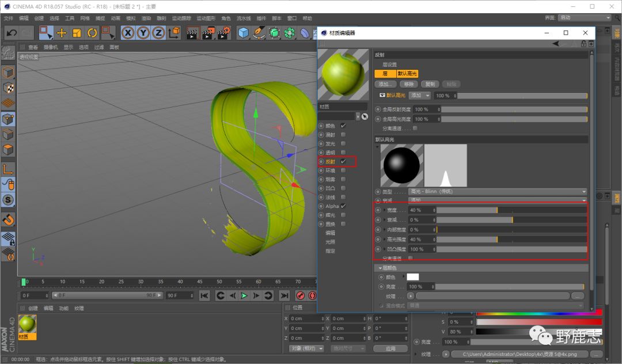The image size is (622, 364).
Task: Click the render to picture viewer icon
Action: (x=208, y=33)
